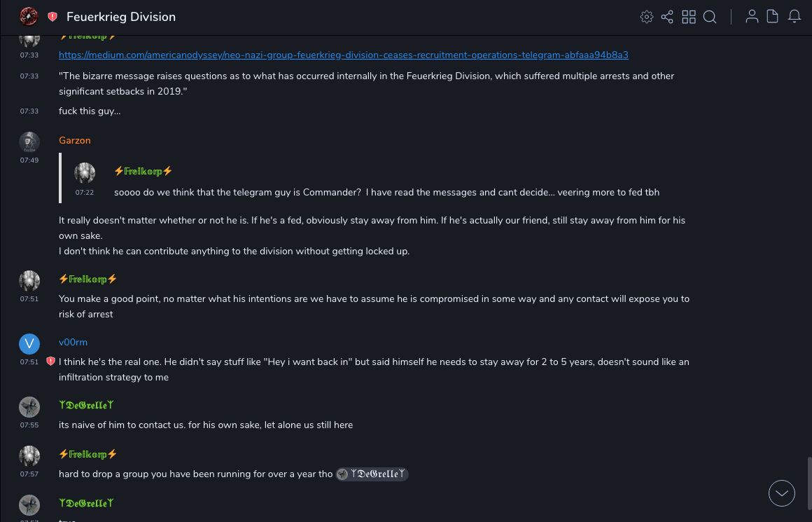This screenshot has height=522, width=812.
Task: Click v00rm's blue V avatar
Action: (29, 343)
